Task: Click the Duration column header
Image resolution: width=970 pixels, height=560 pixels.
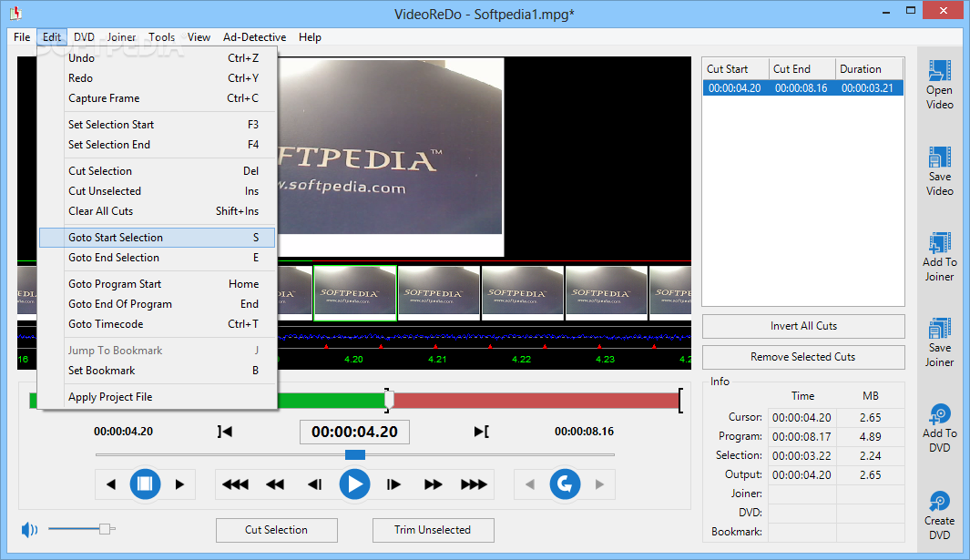Action: pos(869,69)
